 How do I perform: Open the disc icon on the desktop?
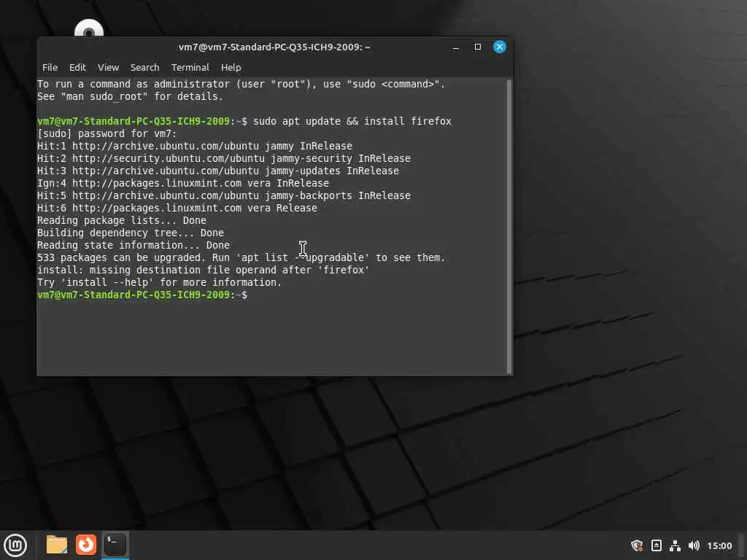click(88, 28)
